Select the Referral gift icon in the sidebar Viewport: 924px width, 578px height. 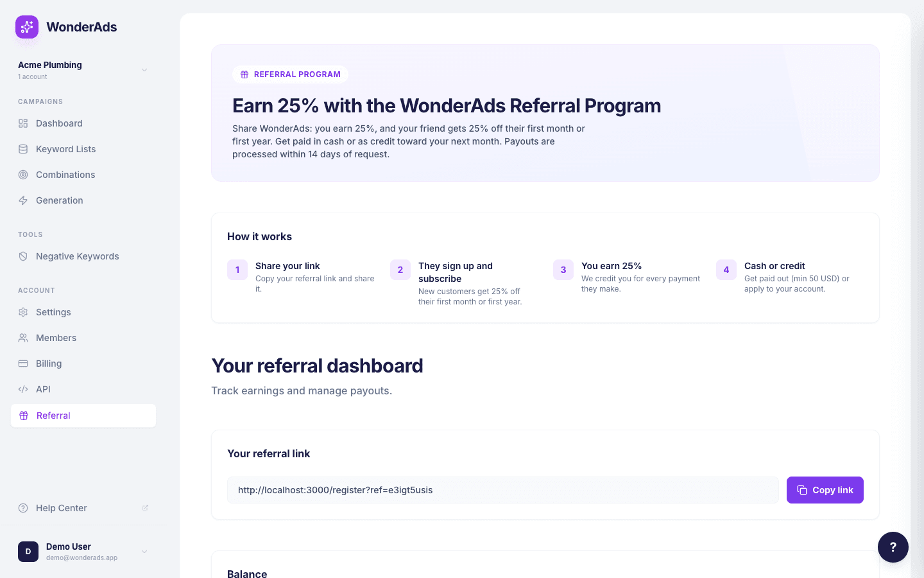22,416
